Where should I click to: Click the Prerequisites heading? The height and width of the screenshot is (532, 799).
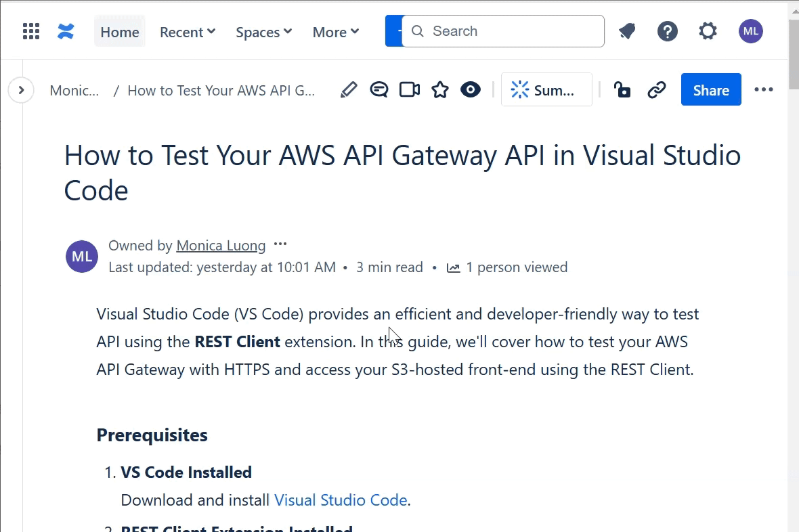click(152, 435)
